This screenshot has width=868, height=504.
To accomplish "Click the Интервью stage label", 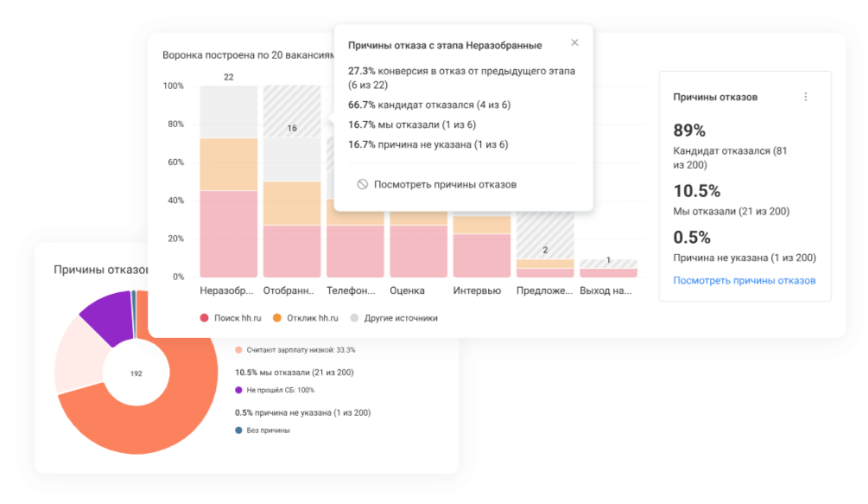I will point(477,291).
